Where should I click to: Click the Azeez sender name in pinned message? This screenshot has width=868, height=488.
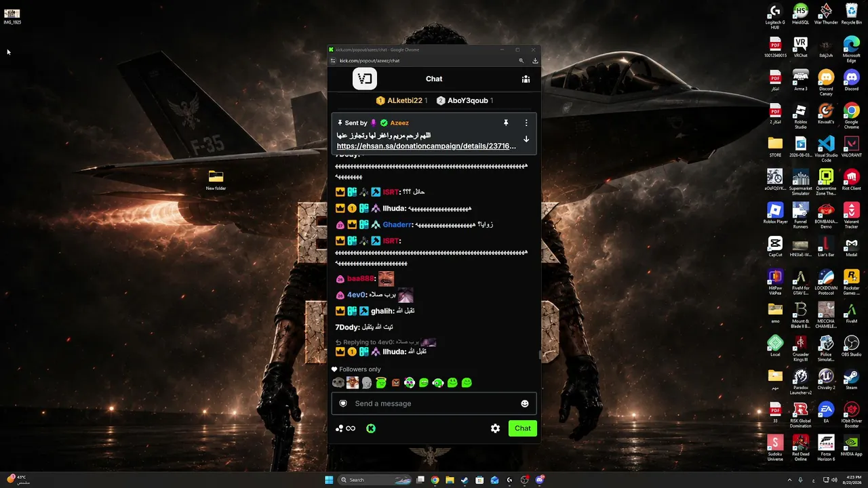point(399,123)
